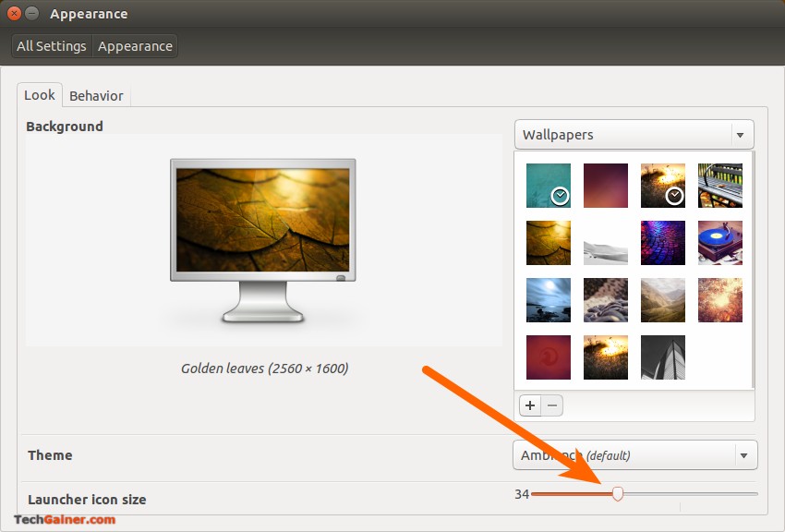785x532 pixels.
Task: Choose the sunset grass wallpaper with clock badge
Action: pos(663,185)
